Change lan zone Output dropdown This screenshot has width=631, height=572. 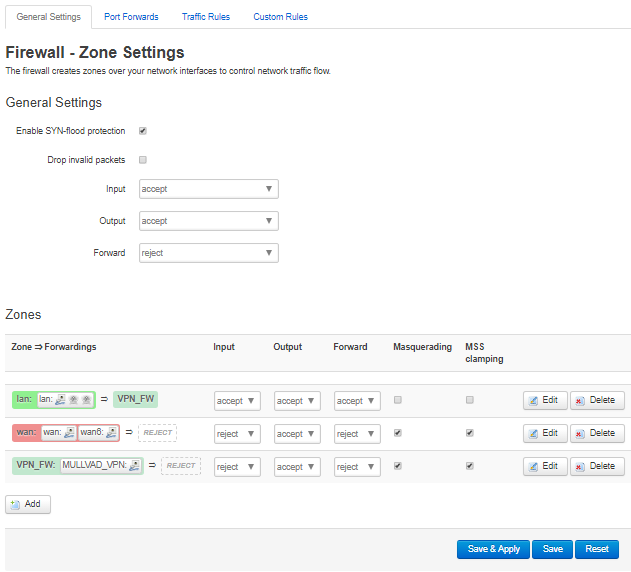point(297,401)
